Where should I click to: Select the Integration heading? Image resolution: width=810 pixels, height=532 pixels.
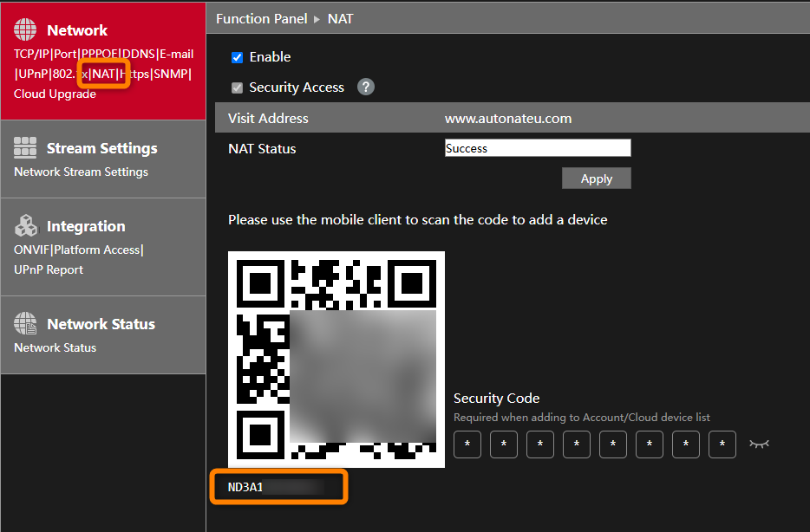coord(86,226)
